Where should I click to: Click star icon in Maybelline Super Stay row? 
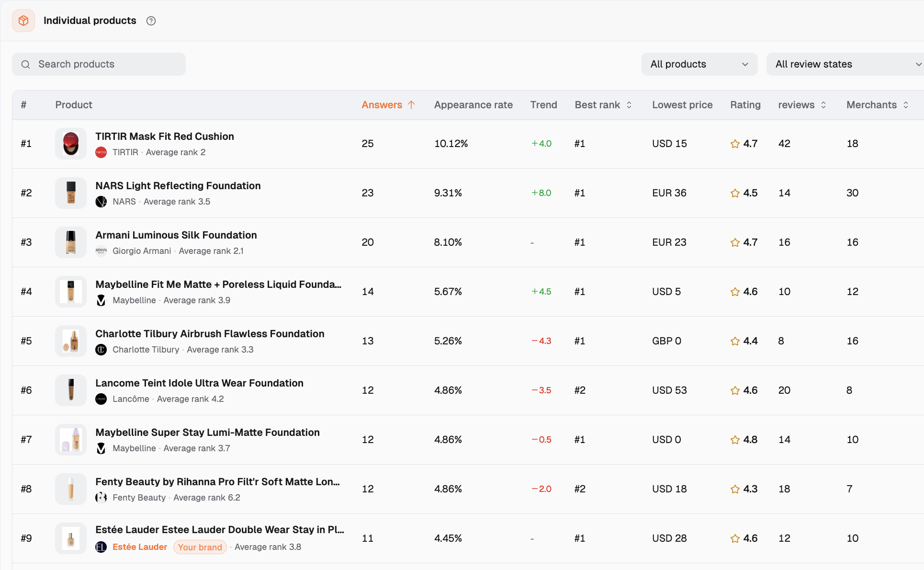tap(735, 440)
